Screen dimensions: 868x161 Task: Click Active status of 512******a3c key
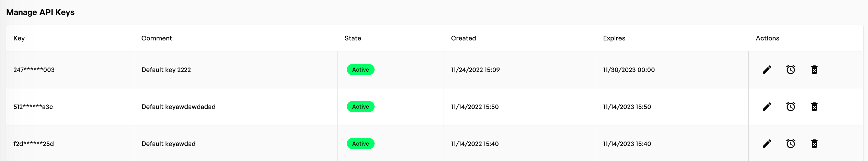coord(360,107)
